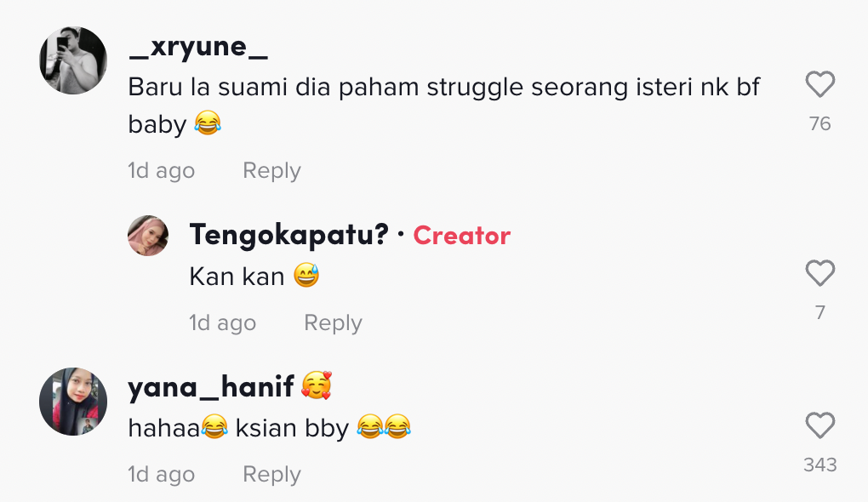Like yana_hanif's comment using the heart
Screen dimensions: 868x502
pyautogui.click(x=819, y=425)
